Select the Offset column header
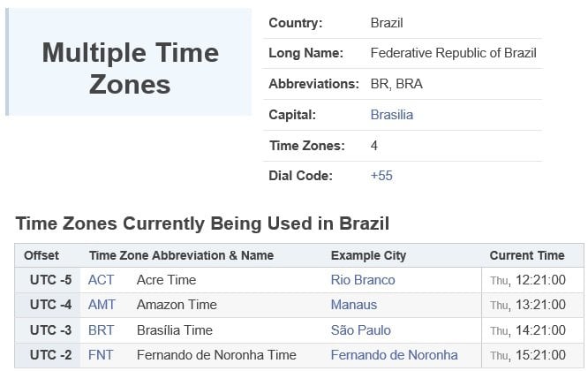This screenshot has width=588, height=371. pos(41,255)
